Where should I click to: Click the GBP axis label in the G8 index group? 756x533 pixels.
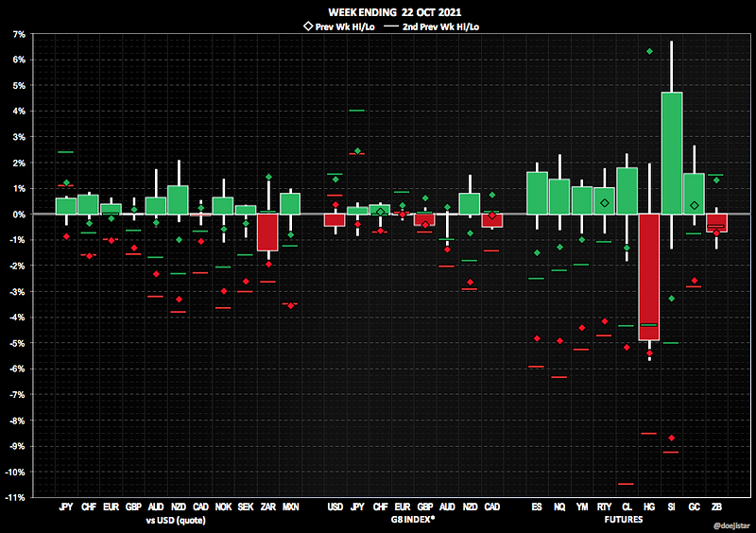point(424,507)
